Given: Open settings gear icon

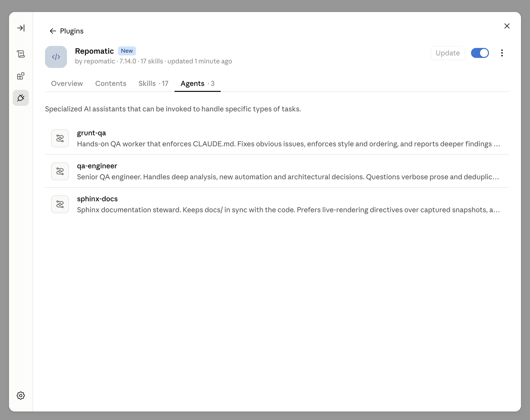Looking at the screenshot, I should tap(21, 396).
